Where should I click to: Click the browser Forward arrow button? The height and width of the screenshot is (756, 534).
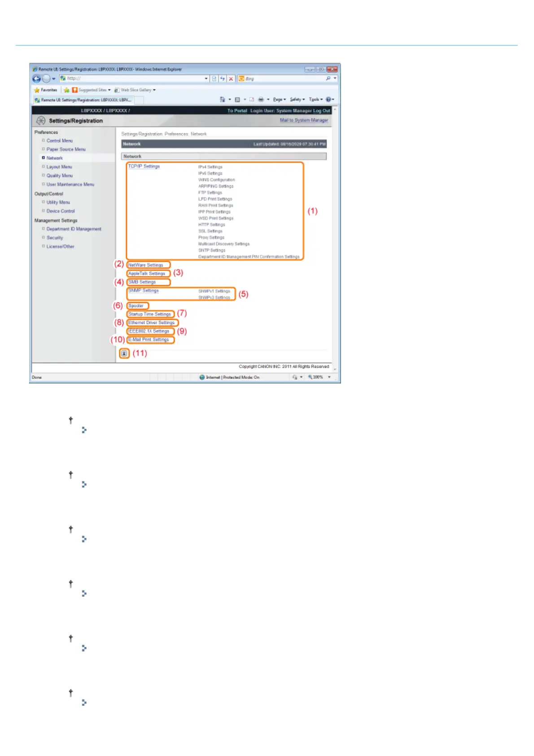point(46,79)
